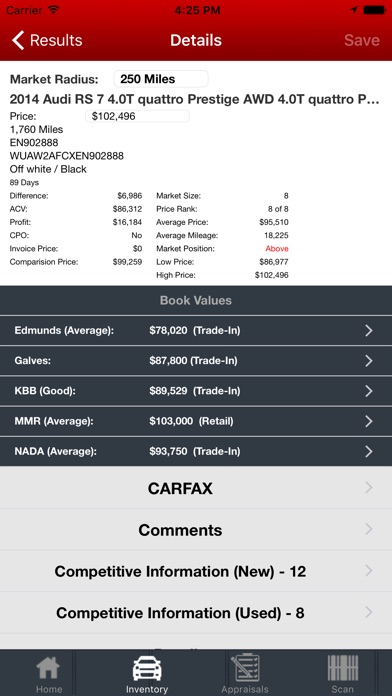Image resolution: width=392 pixels, height=696 pixels.
Task: View Competitive Information (New) - 12
Action: (x=196, y=571)
